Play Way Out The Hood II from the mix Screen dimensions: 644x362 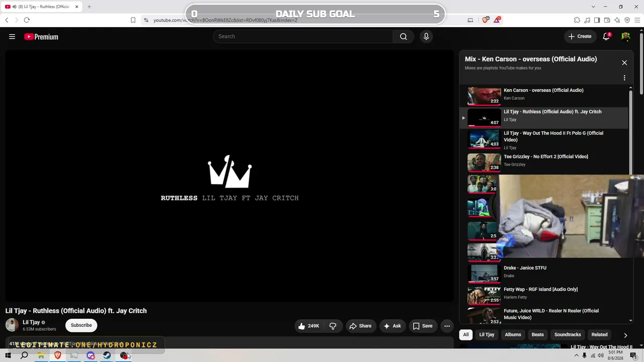click(x=544, y=140)
